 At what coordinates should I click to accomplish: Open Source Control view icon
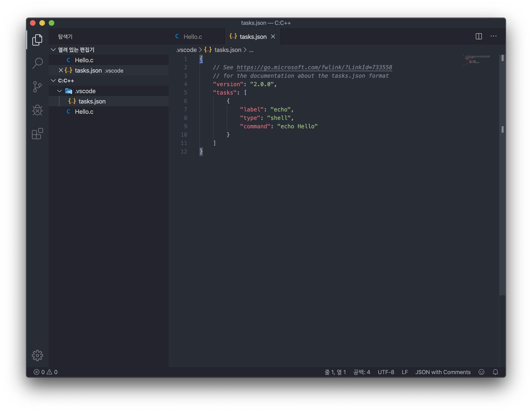37,87
